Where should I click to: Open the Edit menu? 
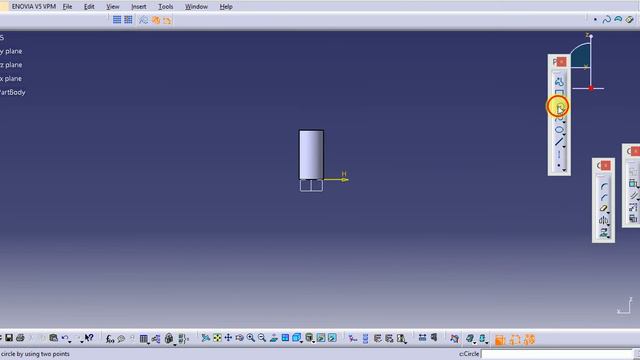tap(89, 7)
